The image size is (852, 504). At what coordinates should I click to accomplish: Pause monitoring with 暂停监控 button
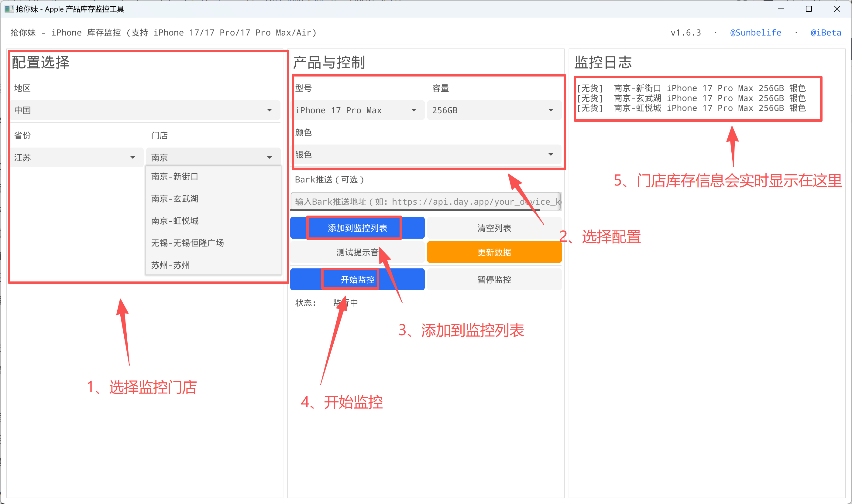[x=494, y=280]
